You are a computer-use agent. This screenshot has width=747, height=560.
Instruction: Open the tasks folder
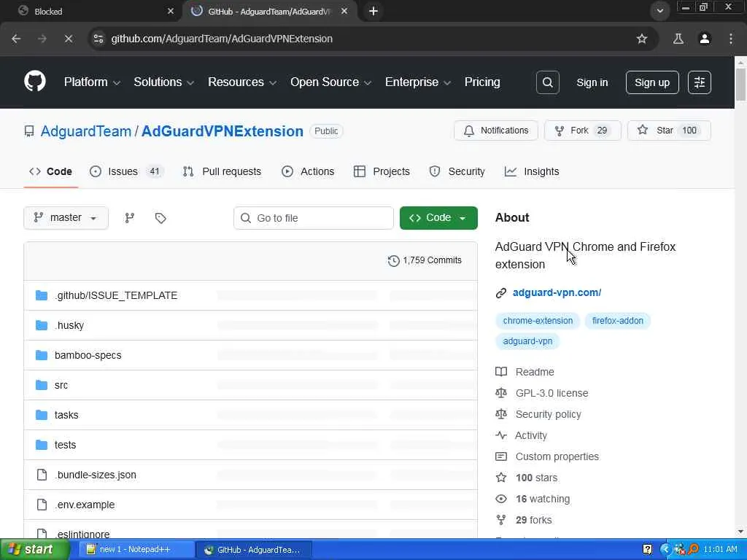click(66, 415)
